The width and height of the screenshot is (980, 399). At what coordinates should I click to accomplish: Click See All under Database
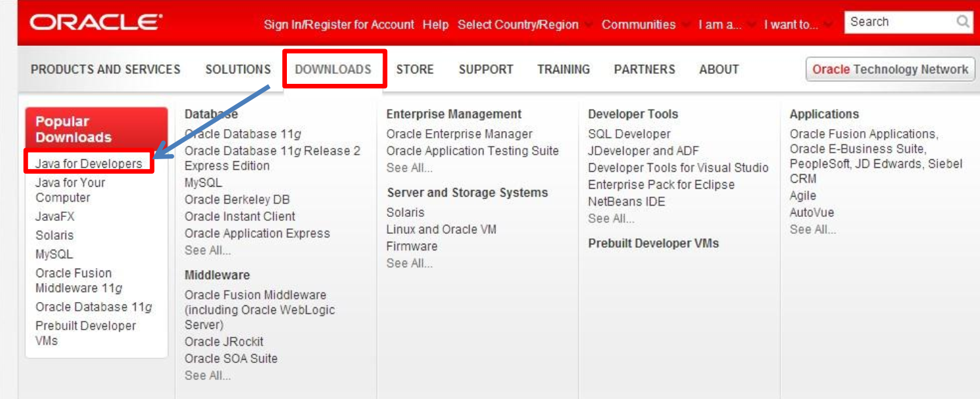[208, 251]
